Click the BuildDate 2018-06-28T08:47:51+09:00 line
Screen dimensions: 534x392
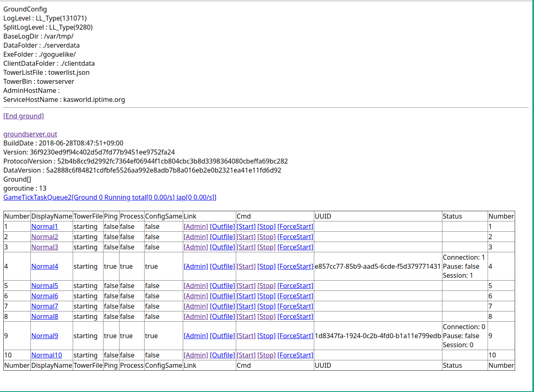(x=63, y=143)
